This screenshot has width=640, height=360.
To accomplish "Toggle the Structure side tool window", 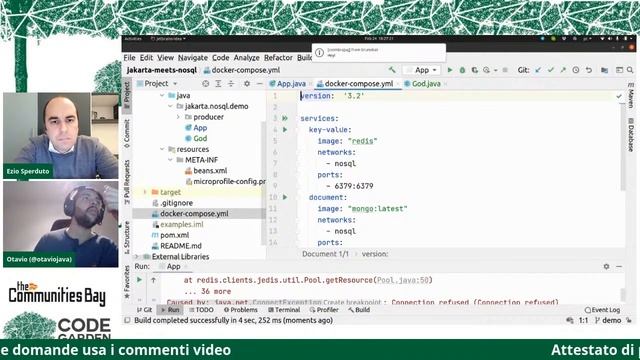I will click(x=127, y=238).
